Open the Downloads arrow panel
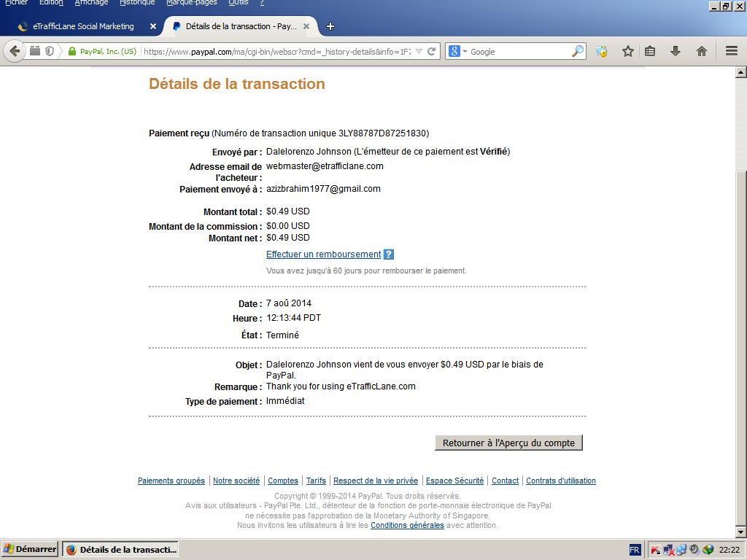The image size is (747, 560). pos(675,52)
